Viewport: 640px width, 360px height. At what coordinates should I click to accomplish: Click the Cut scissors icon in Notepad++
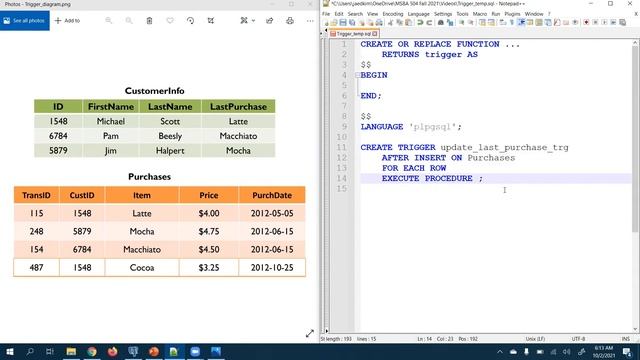391,22
